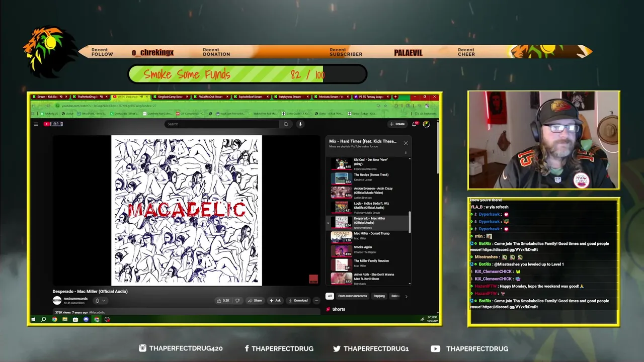Viewport: 644px width, 362px height.
Task: Play Asher Roth - She Don't Wanna Man
Action: click(x=370, y=278)
